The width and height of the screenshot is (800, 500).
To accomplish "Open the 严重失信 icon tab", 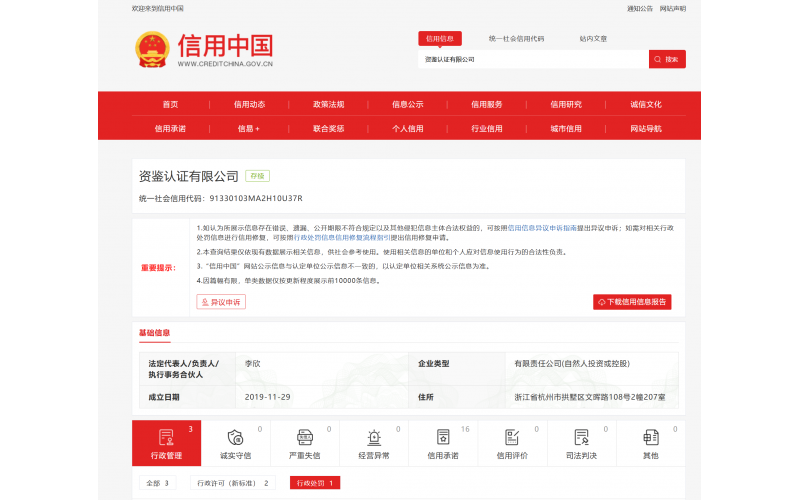I will click(x=305, y=443).
